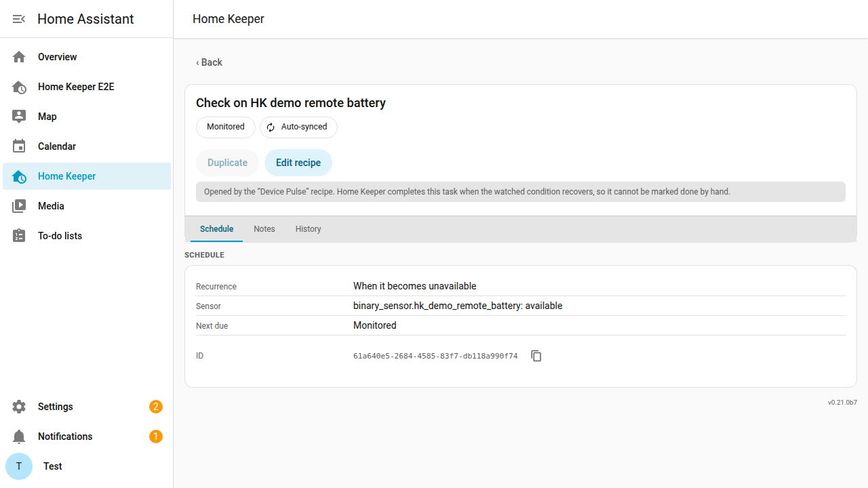868x488 pixels.
Task: Click the Notifications bell icon
Action: 19,436
